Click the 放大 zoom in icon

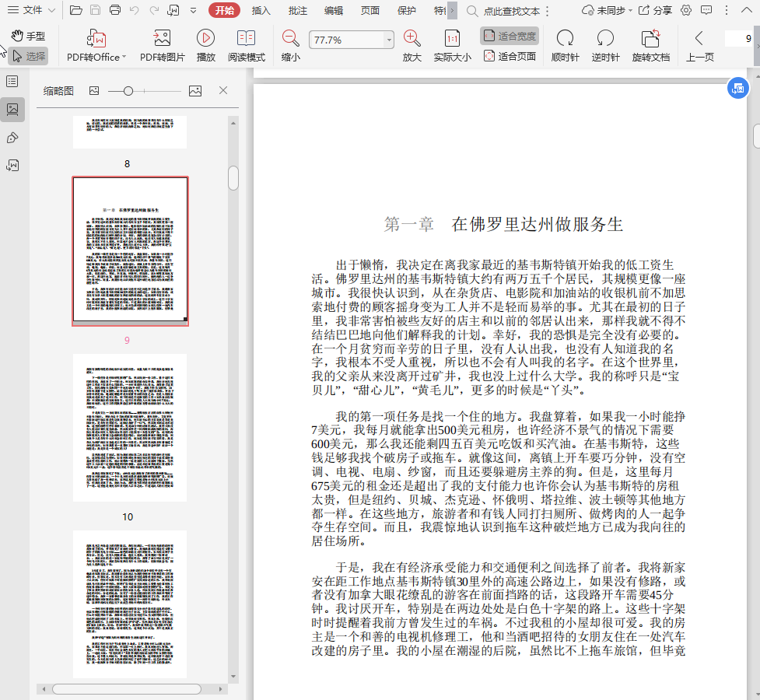[412, 46]
